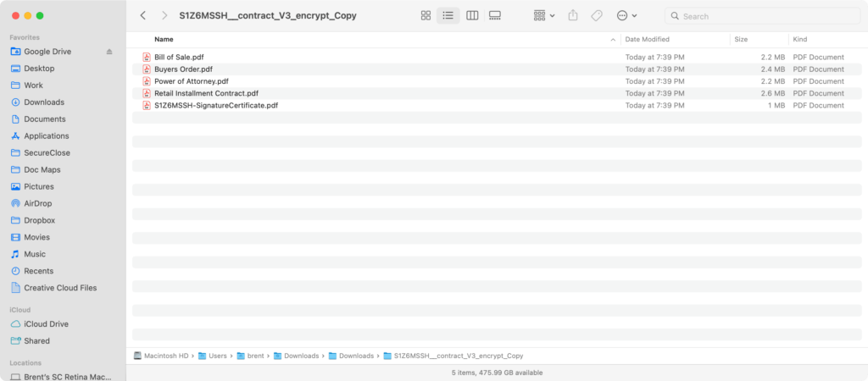Open iCloud Drive in sidebar
This screenshot has height=381, width=868.
[46, 324]
